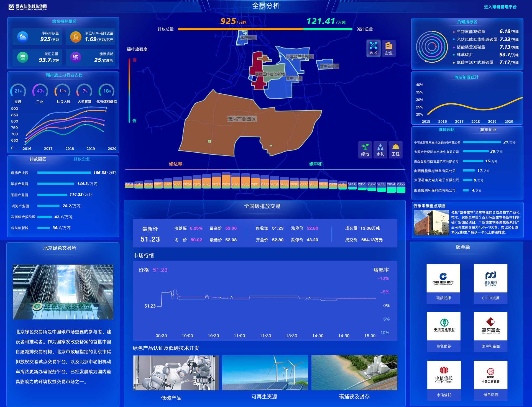Click the green carbon sink total icon

pyautogui.click(x=22, y=57)
